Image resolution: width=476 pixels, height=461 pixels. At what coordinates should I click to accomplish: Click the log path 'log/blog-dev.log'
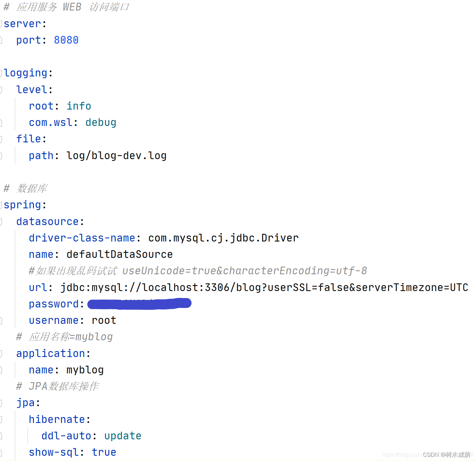point(117,156)
